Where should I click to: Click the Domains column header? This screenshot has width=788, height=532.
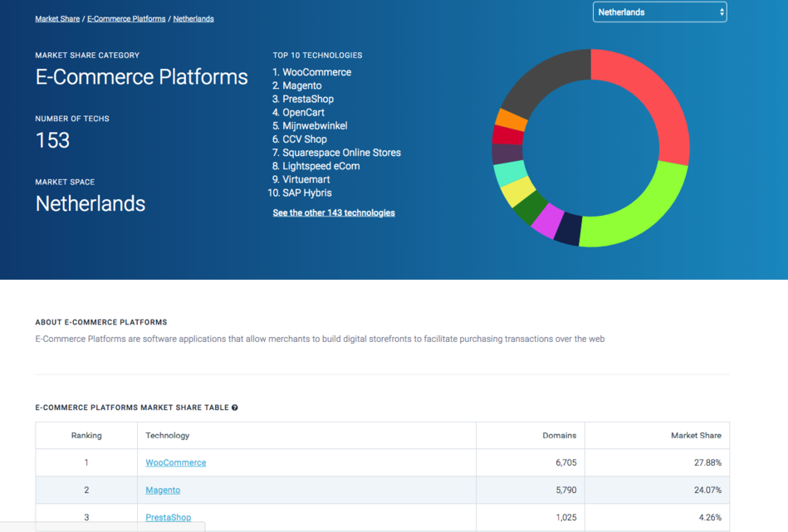click(560, 435)
